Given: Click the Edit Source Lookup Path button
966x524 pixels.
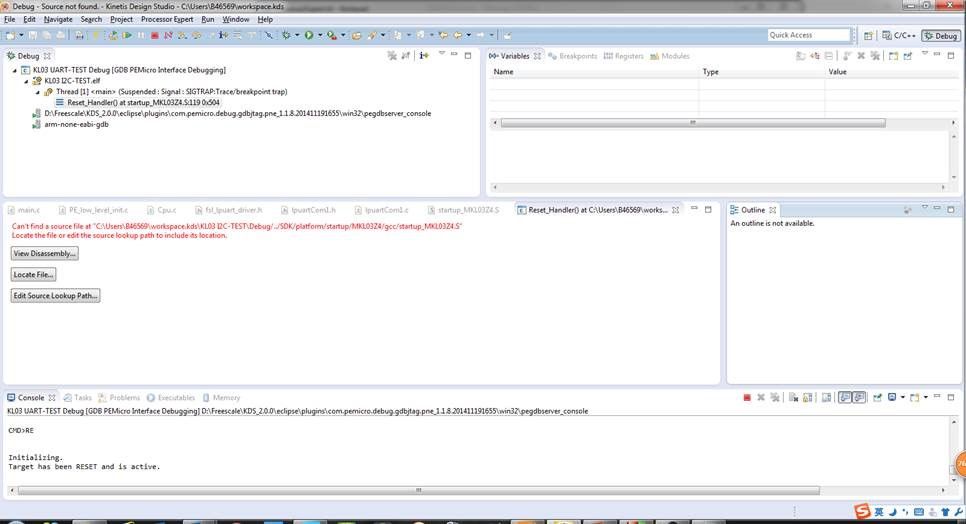Looking at the screenshot, I should (x=55, y=296).
